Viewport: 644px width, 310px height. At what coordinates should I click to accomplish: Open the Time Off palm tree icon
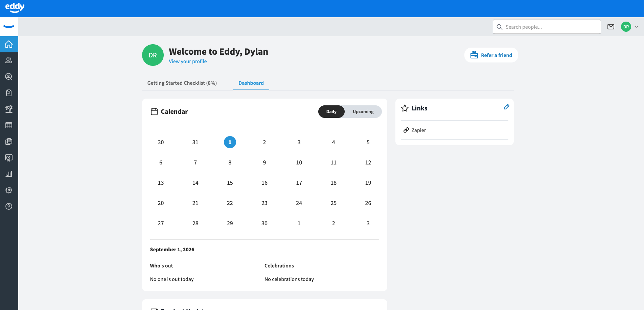(9, 109)
